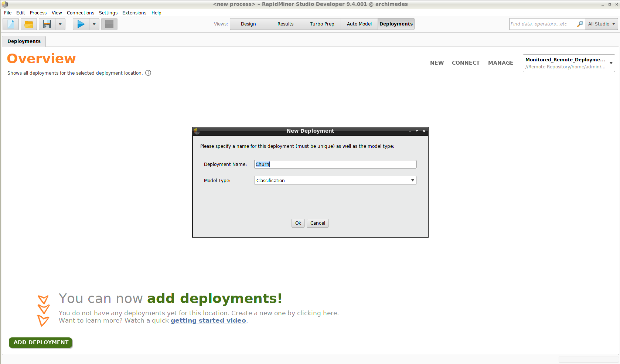620x364 pixels.
Task: Cancel the New Deployment dialog
Action: (x=318, y=223)
